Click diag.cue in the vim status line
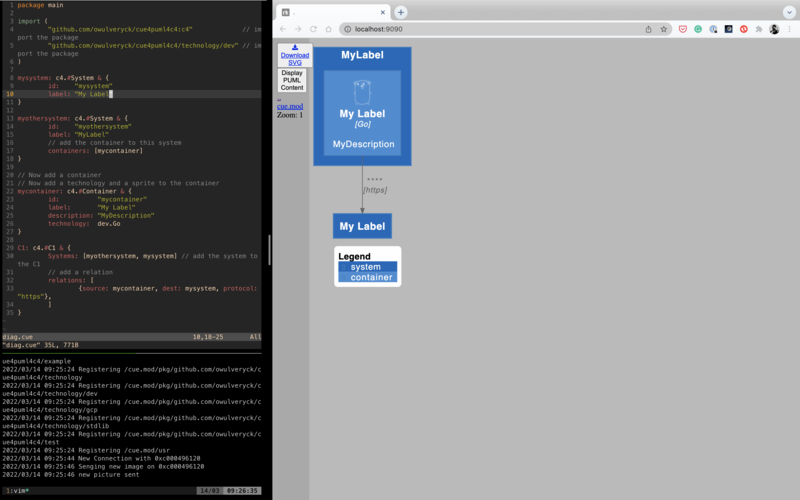This screenshot has height=500, width=800. (17, 337)
